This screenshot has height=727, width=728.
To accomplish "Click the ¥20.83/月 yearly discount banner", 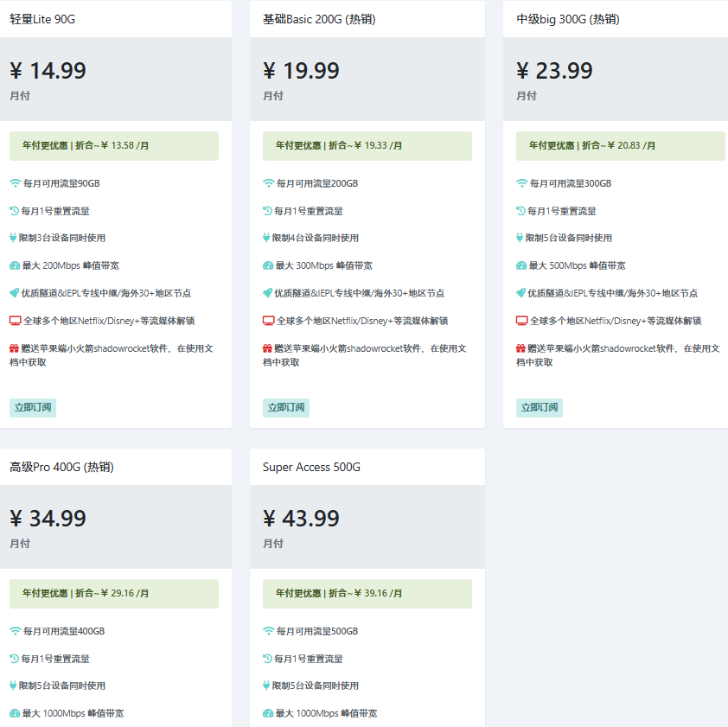I will (x=620, y=146).
